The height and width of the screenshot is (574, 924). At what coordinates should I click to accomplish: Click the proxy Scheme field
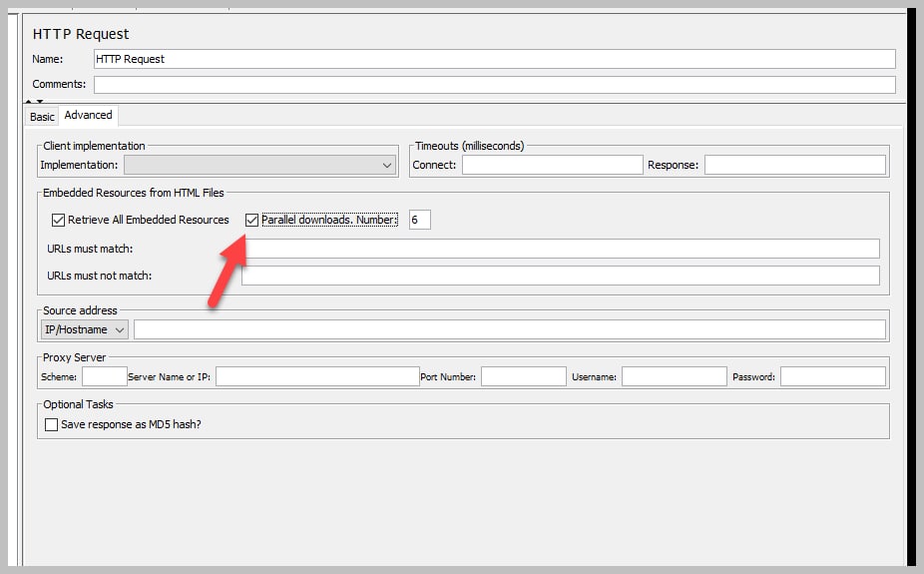click(105, 376)
